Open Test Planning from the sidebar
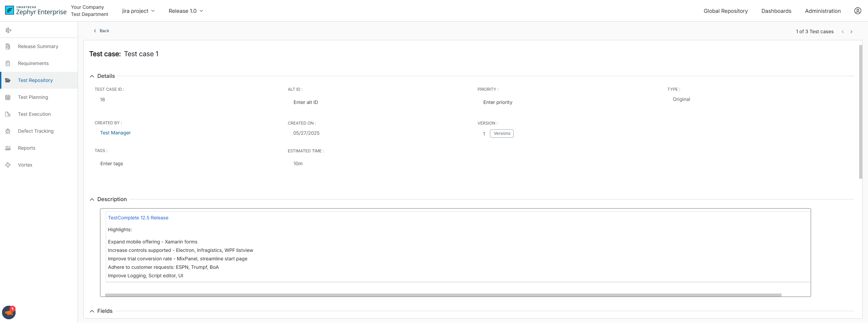 (x=33, y=97)
